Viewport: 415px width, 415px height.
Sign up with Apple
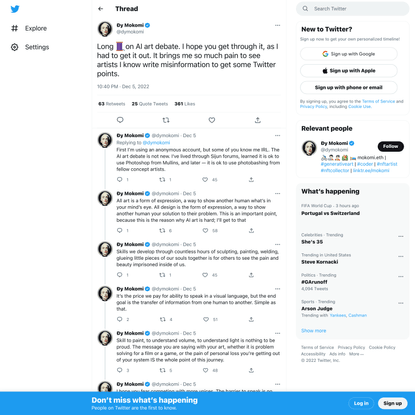[349, 71]
